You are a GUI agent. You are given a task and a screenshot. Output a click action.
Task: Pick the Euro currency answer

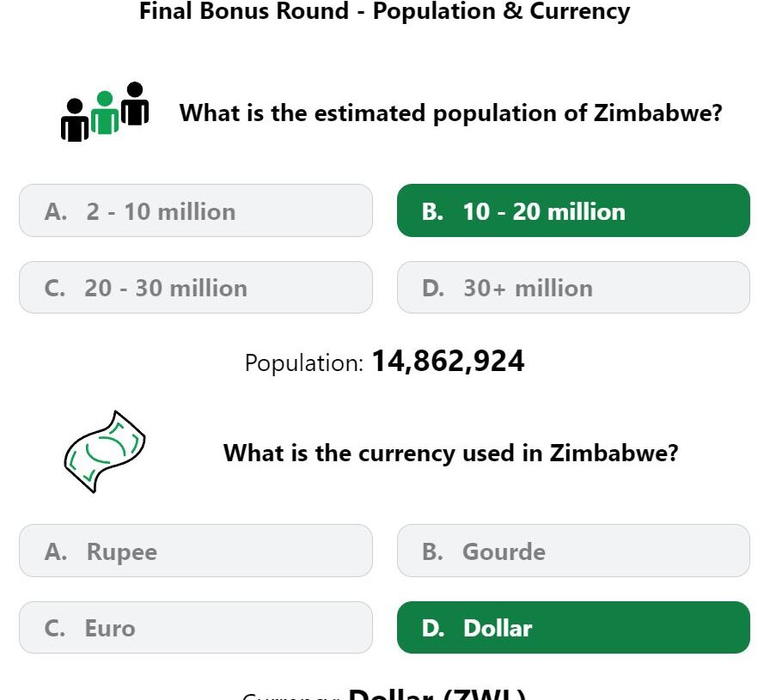click(x=196, y=627)
